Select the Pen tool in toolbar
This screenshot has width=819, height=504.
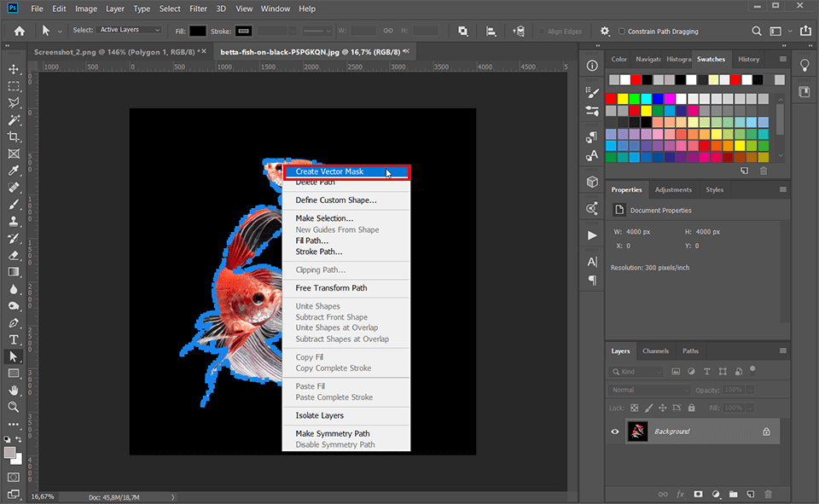click(x=15, y=323)
